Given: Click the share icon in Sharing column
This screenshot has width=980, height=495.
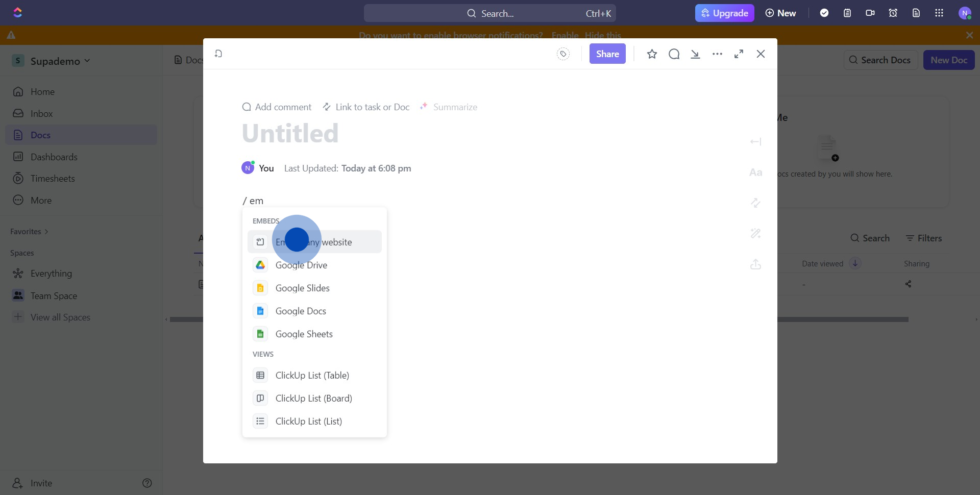Looking at the screenshot, I should tap(908, 284).
